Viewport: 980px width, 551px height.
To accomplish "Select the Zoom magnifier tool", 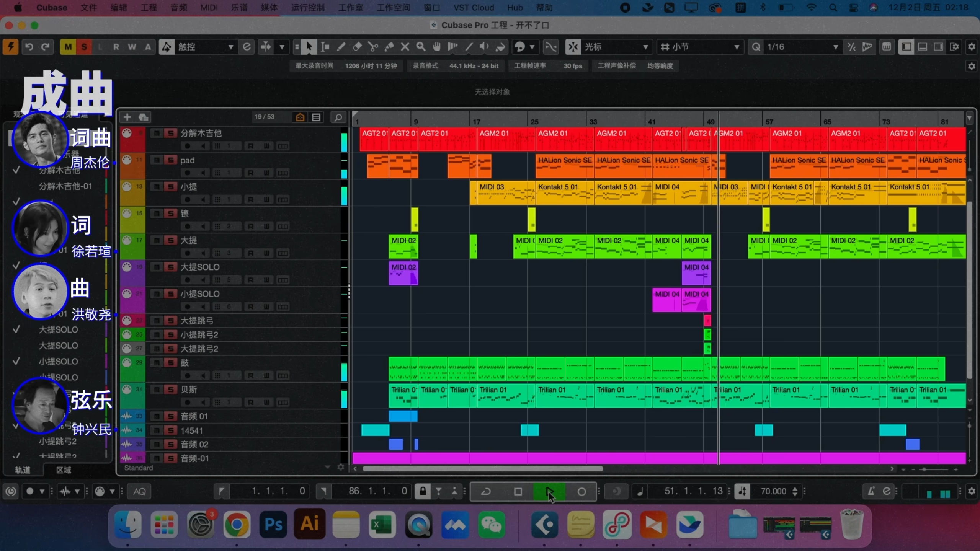I will tap(421, 47).
